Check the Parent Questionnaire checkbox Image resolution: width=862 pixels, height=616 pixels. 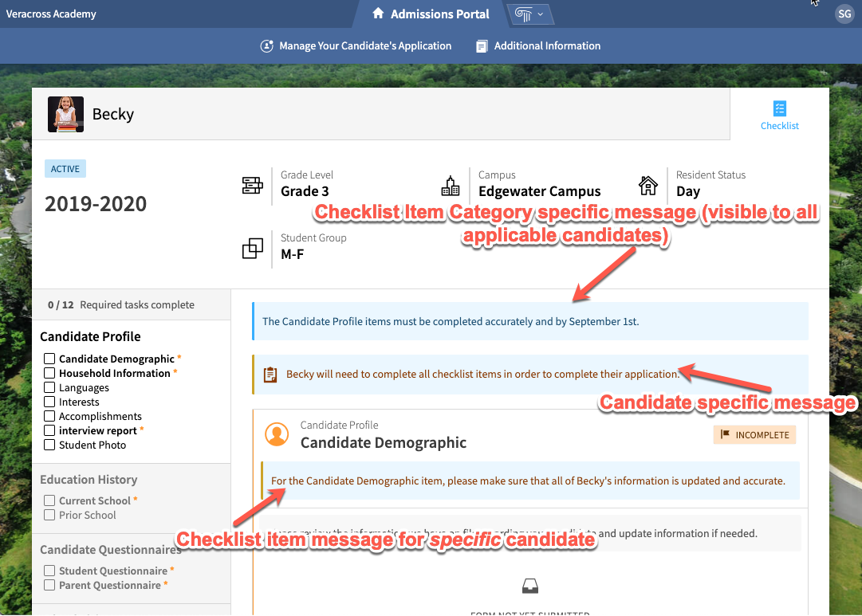coord(49,585)
